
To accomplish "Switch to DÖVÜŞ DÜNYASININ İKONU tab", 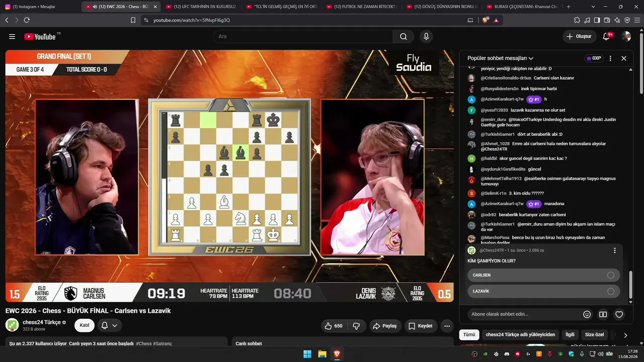I will tap(443, 7).
